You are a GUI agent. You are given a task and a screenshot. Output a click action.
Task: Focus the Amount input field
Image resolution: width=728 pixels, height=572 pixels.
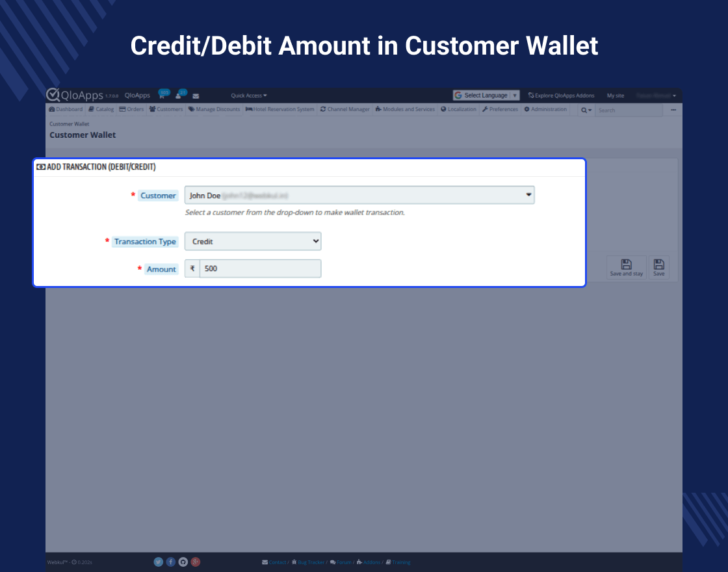click(x=261, y=269)
